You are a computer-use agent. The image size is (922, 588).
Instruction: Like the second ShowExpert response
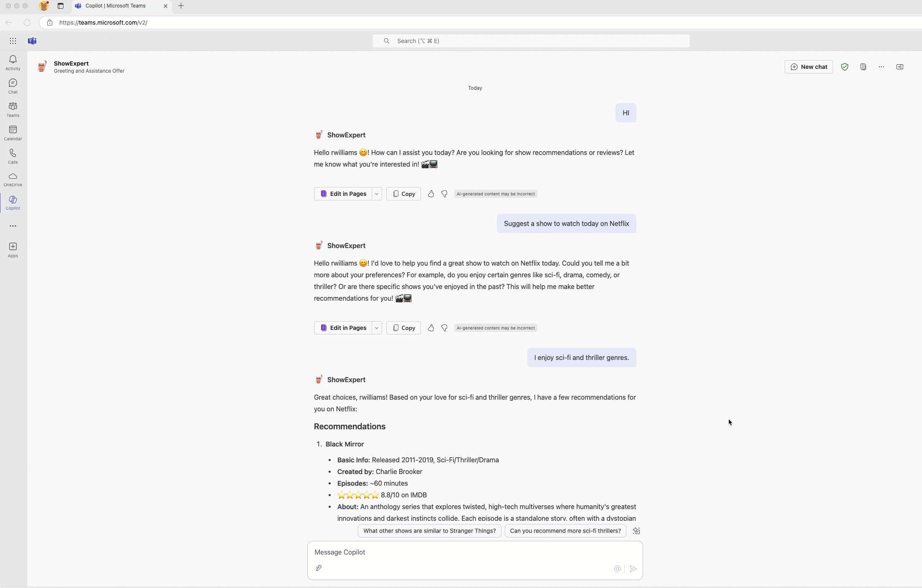[x=431, y=328]
